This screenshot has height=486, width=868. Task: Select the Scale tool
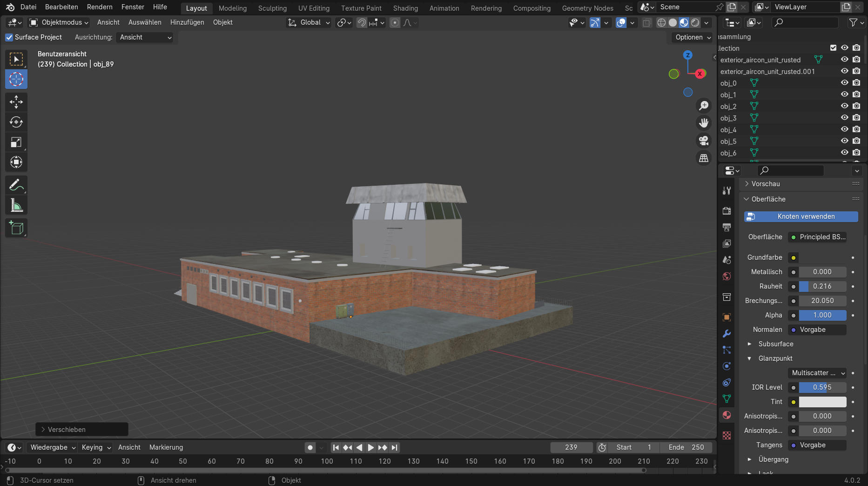(16, 142)
